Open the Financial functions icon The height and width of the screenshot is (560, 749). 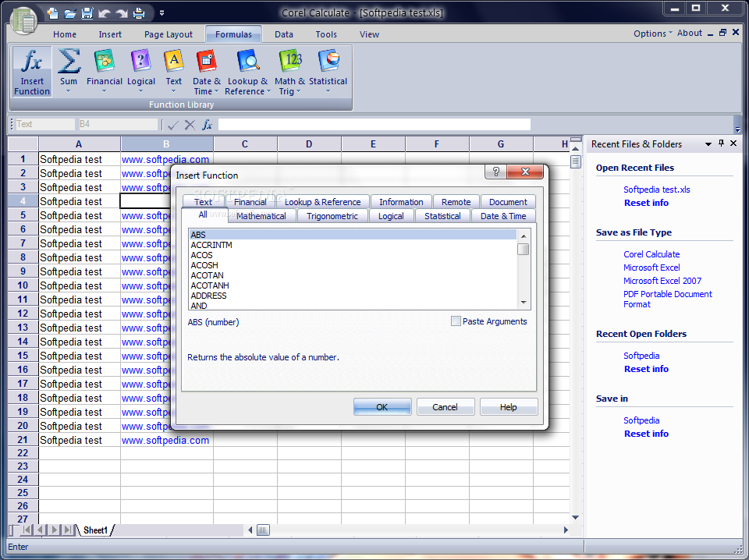click(x=104, y=62)
